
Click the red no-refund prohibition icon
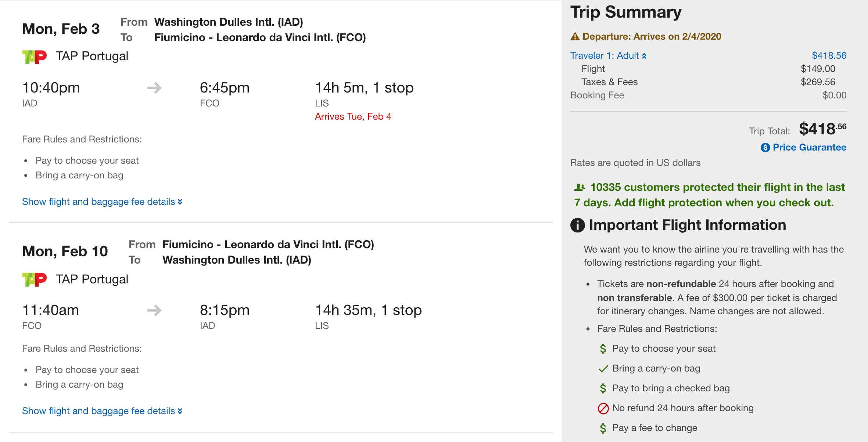click(x=603, y=408)
